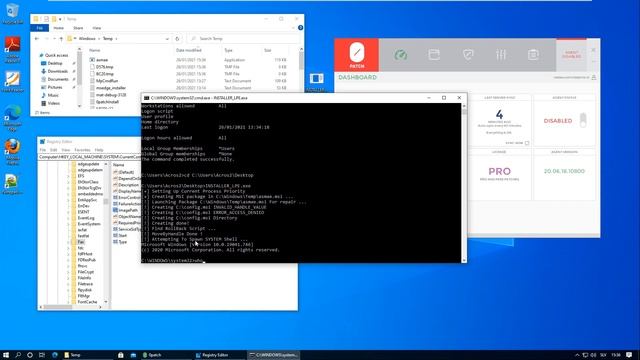Open address bar history dropdown in Explorer

point(167,38)
